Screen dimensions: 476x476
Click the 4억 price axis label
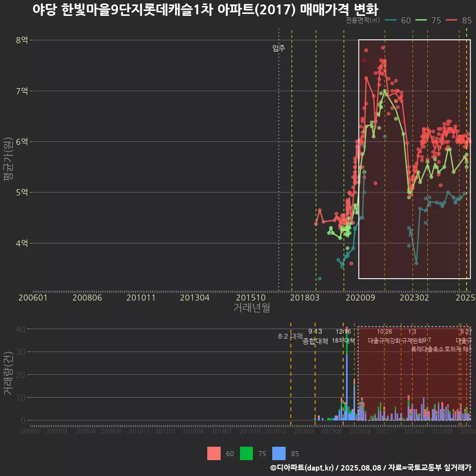[x=22, y=243]
